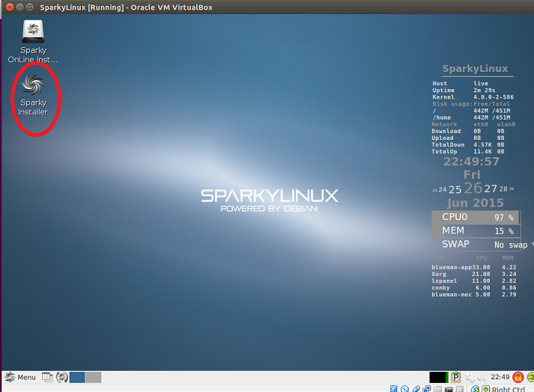Click the show desktop window icon in panel

click(47, 377)
